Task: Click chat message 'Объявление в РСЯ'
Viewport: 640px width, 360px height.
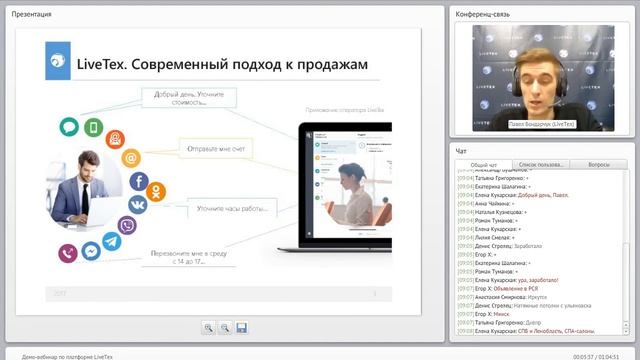Action: (x=516, y=289)
